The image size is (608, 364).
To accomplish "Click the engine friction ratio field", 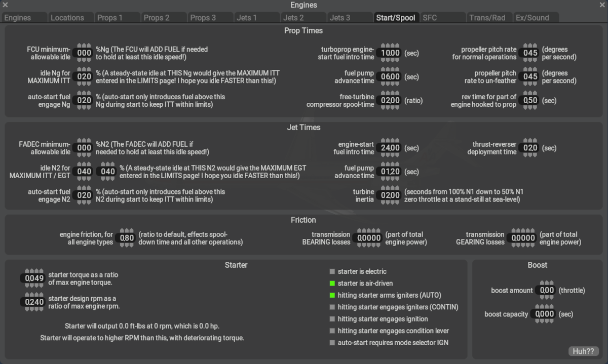I will 127,238.
